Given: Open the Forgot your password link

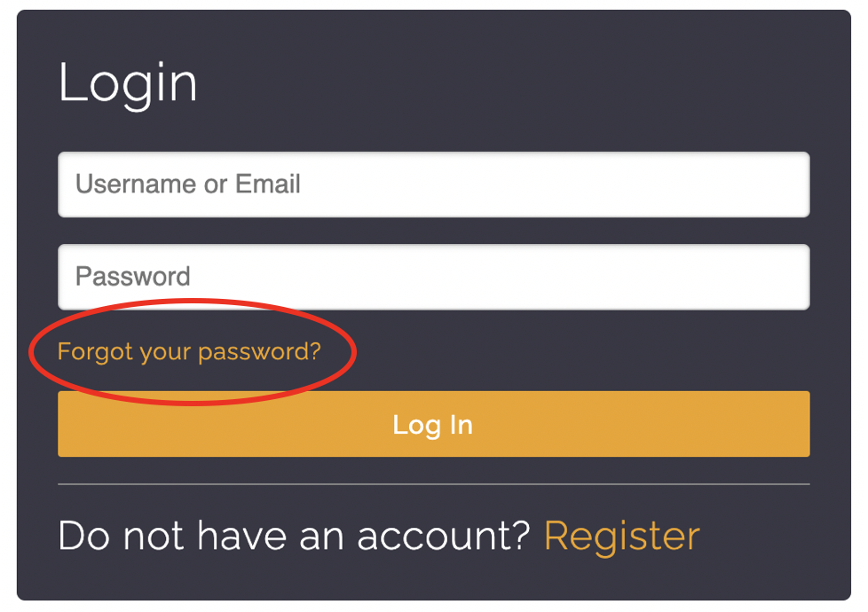Looking at the screenshot, I should 189,352.
